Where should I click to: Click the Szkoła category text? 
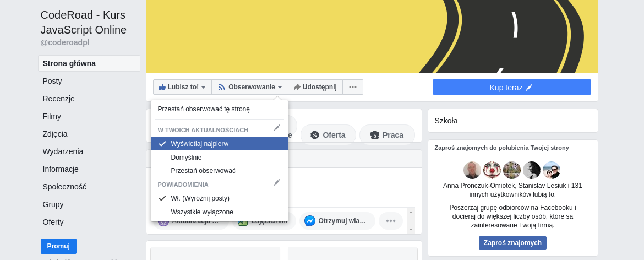point(446,121)
